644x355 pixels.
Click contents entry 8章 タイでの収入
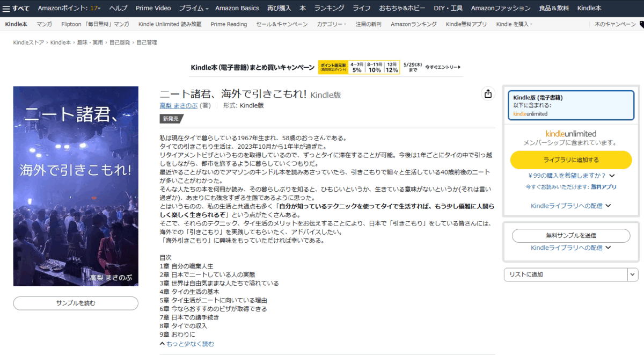coord(184,326)
